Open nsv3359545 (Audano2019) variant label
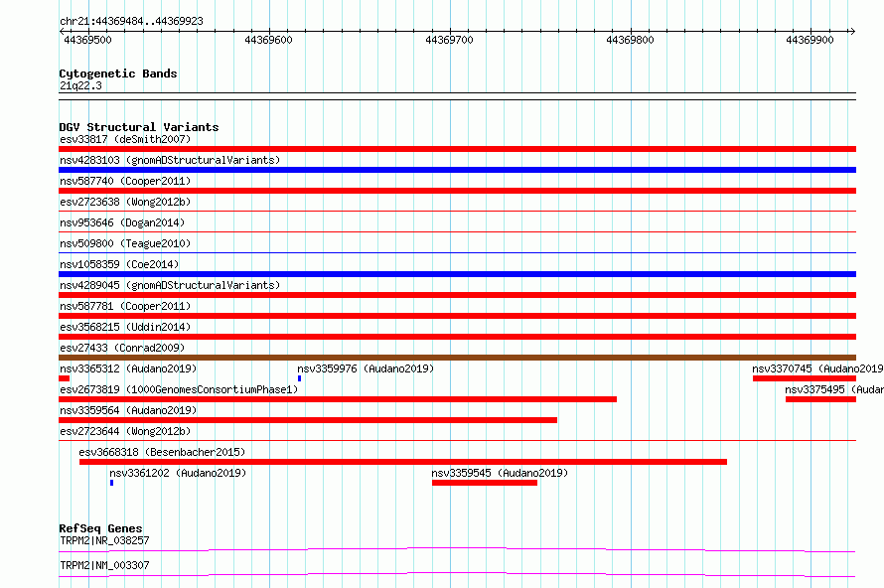884x588 pixels. [500, 473]
